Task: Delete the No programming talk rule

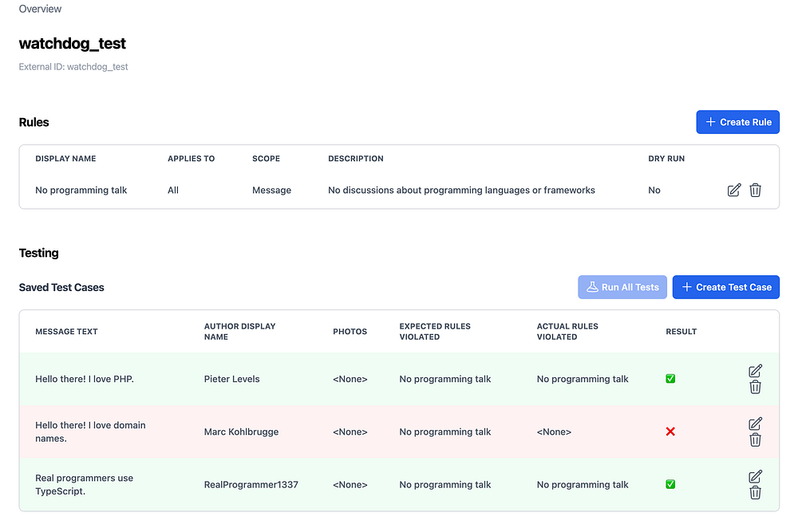Action: click(755, 190)
